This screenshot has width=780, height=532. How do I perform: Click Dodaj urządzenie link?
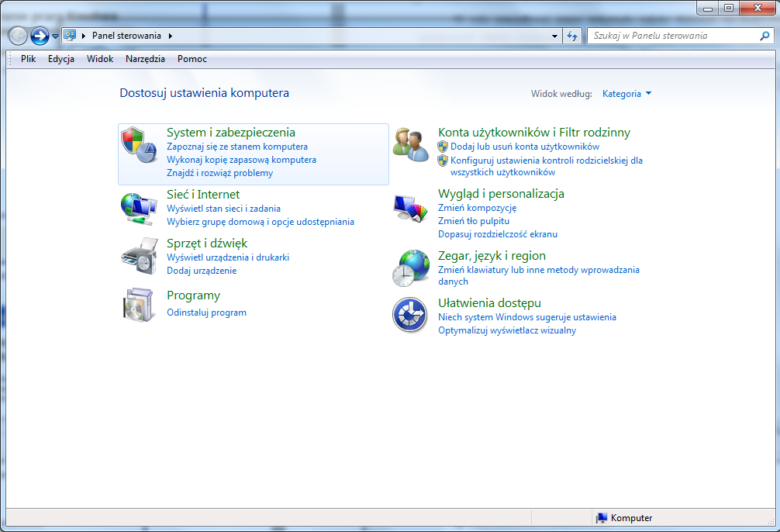point(202,271)
